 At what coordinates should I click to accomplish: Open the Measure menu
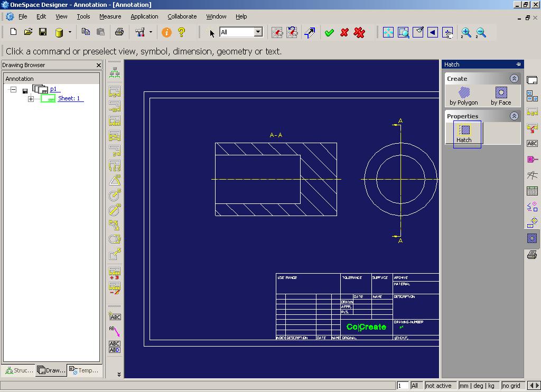point(110,16)
